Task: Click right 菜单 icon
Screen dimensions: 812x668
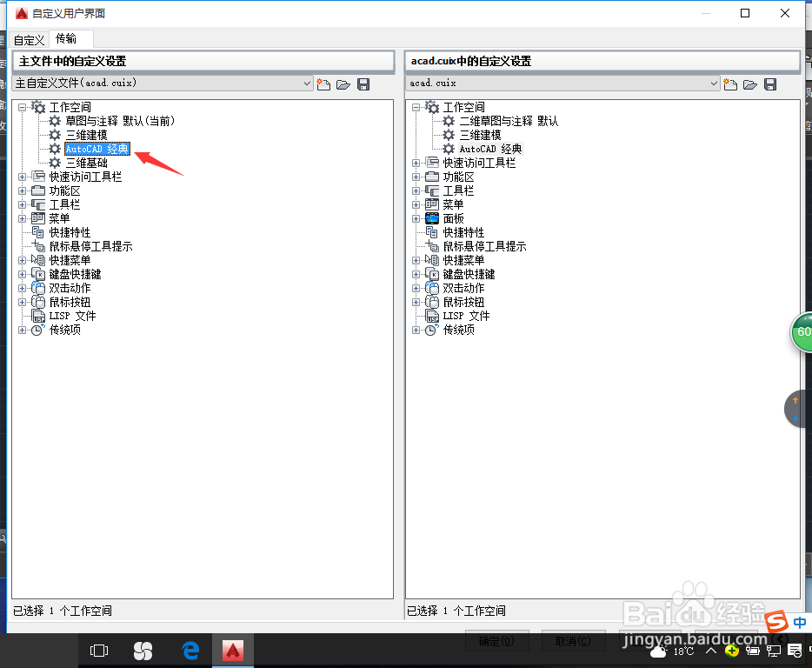Action: 432,204
